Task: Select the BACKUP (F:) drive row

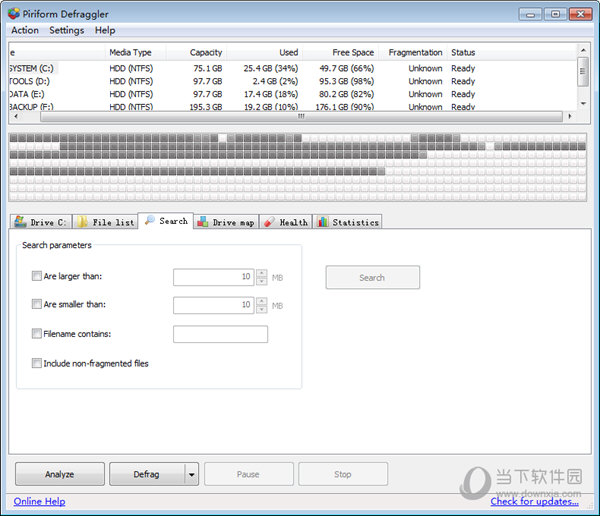Action: [x=293, y=106]
